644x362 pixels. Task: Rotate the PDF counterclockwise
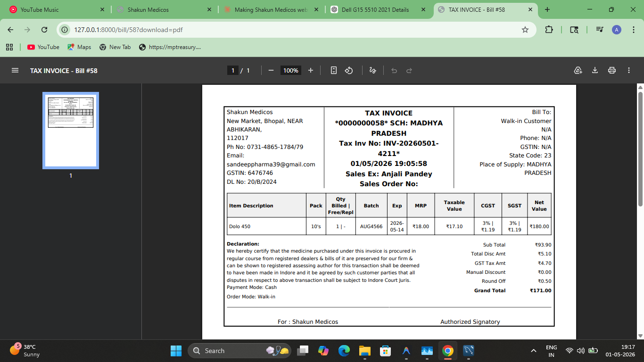click(x=349, y=70)
